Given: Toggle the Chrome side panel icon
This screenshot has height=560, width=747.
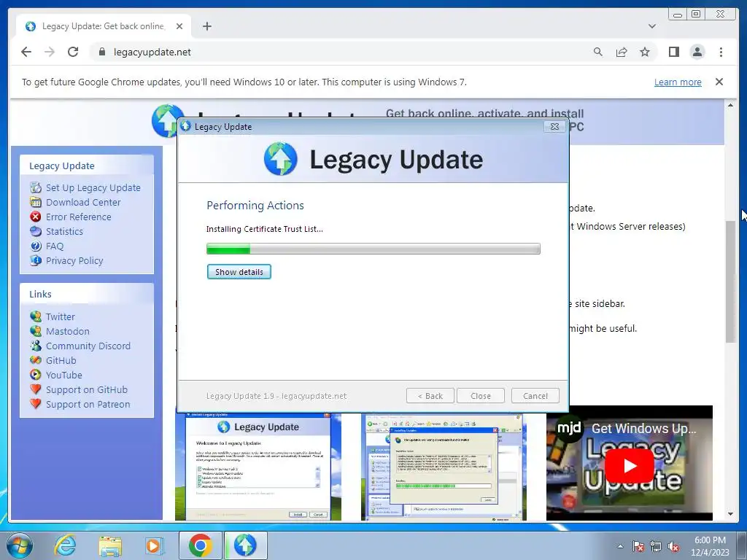Looking at the screenshot, I should [x=673, y=52].
